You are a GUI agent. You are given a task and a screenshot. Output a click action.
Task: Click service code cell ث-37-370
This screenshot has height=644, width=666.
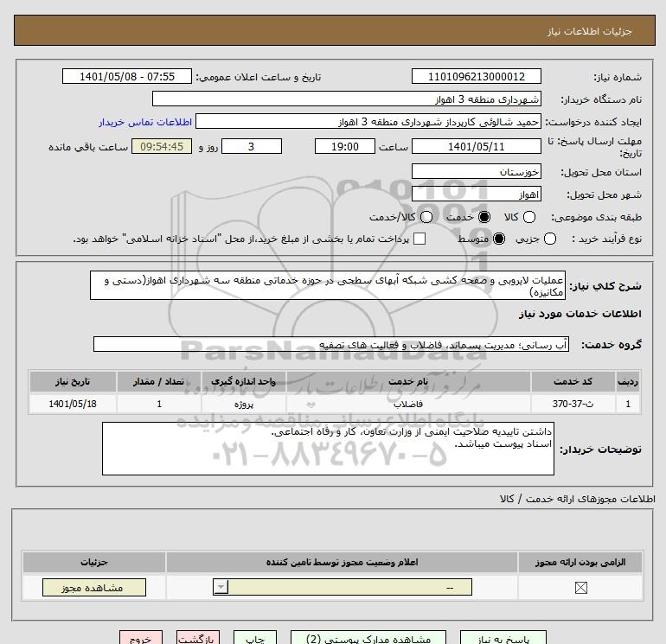point(573,404)
